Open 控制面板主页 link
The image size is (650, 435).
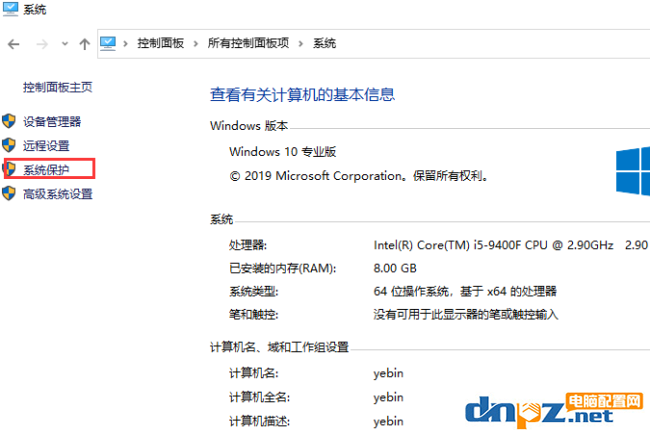(x=58, y=87)
